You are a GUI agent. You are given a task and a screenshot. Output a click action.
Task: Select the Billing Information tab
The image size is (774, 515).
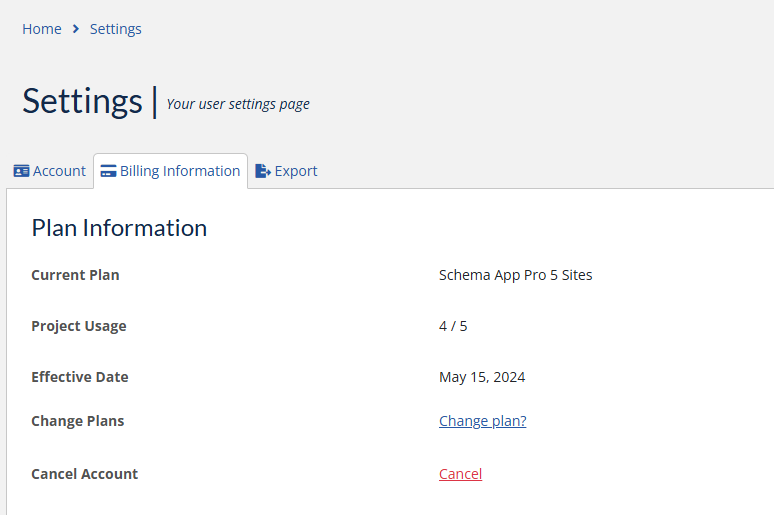[x=170, y=171]
